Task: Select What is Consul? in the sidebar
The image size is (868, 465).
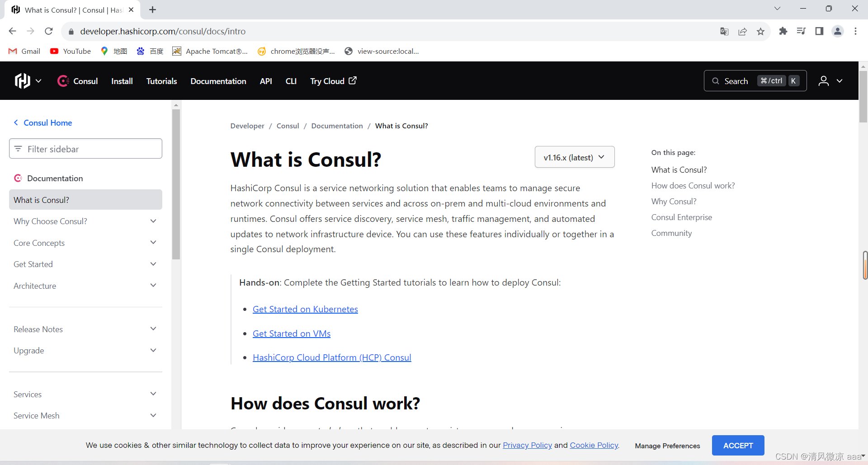Action: (85, 200)
